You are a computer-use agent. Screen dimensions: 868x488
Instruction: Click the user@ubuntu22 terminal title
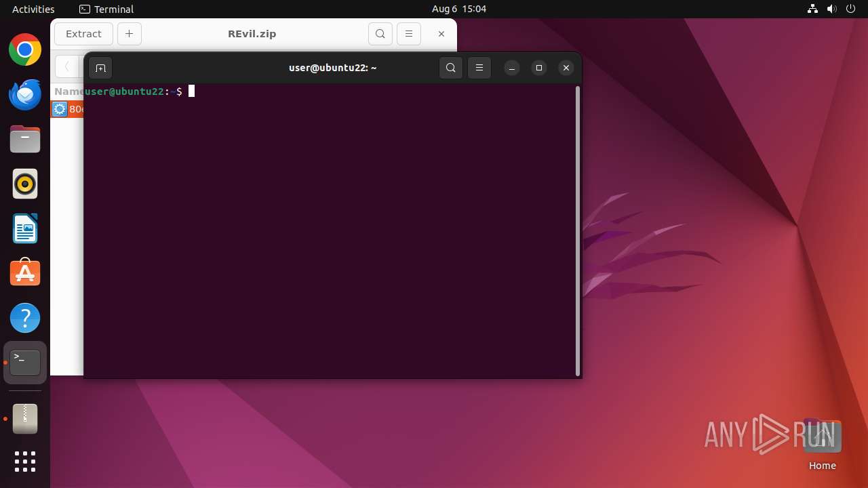click(332, 68)
